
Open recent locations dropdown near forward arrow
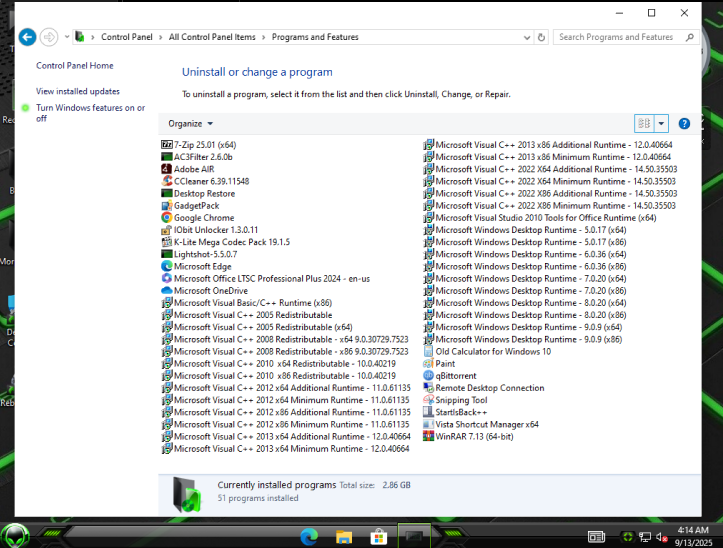coord(67,37)
